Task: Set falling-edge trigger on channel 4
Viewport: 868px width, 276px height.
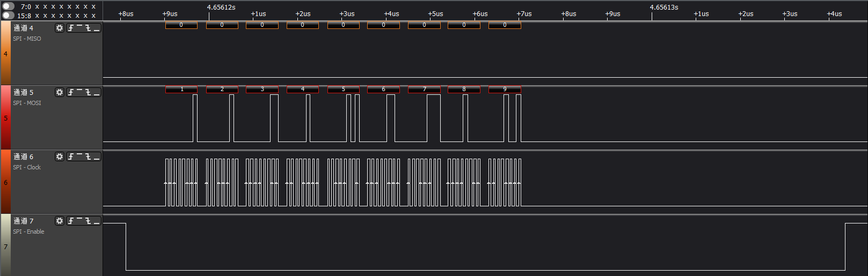Action: [88, 28]
